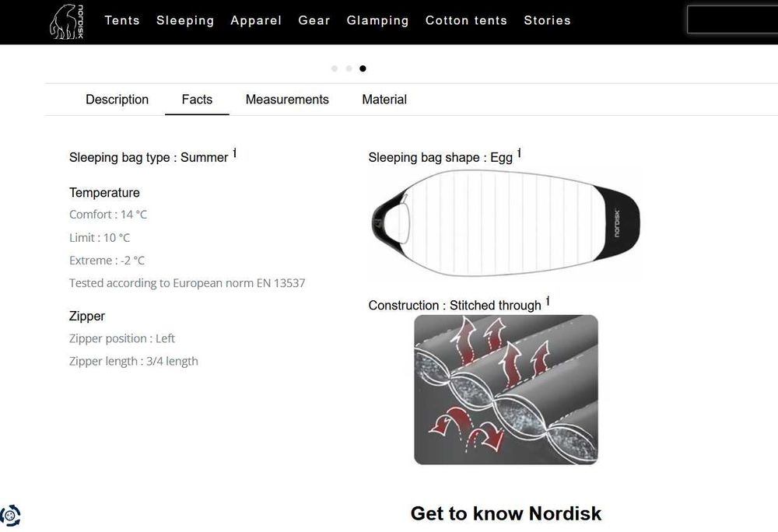
Task: Visit the Stories page
Action: [547, 21]
